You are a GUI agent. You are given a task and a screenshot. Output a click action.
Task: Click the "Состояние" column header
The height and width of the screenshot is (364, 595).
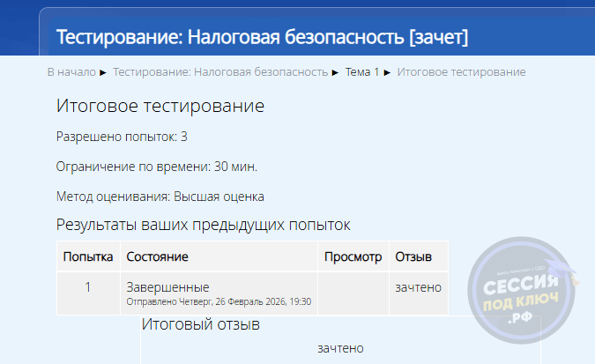(158, 257)
